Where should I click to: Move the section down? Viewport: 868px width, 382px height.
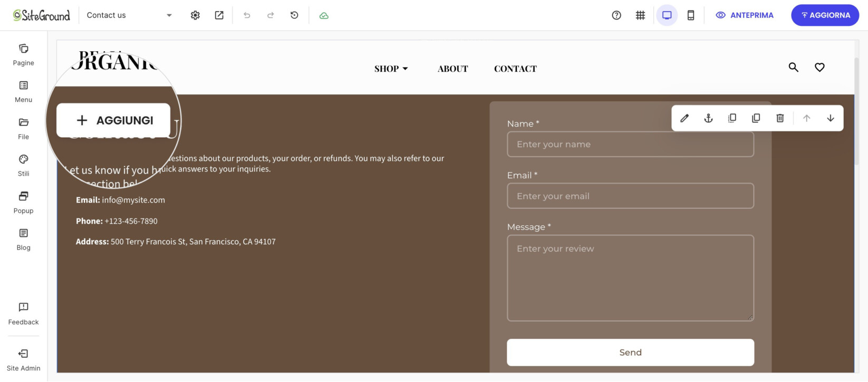tap(831, 118)
